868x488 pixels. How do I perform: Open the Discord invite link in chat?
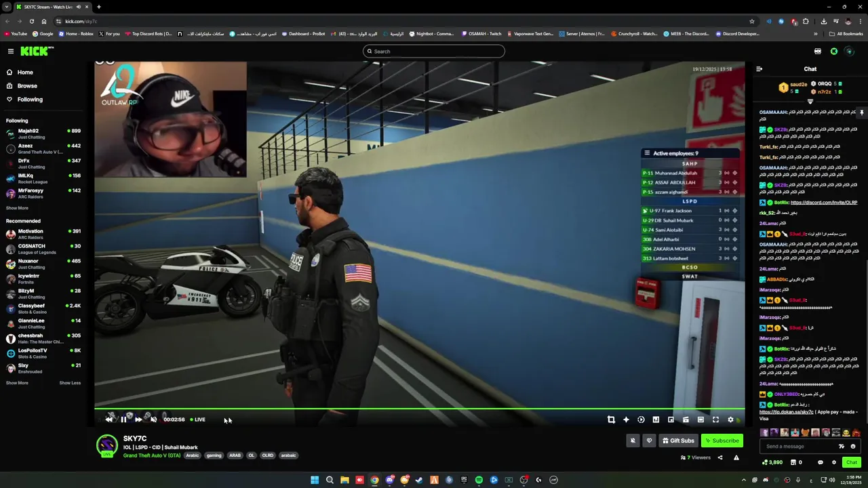tap(824, 203)
